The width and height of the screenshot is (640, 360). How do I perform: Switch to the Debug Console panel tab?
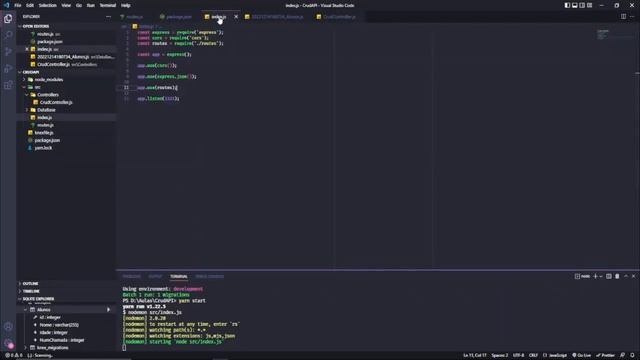coord(209,276)
